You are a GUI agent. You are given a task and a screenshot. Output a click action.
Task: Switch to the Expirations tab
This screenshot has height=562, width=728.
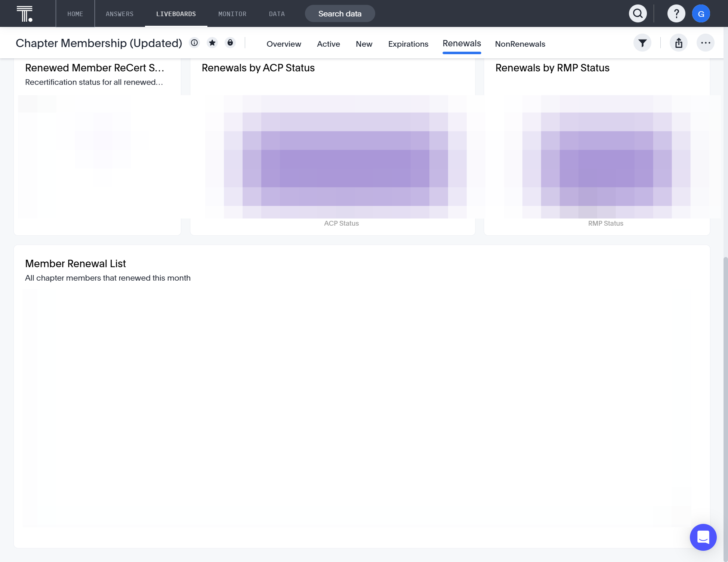point(408,44)
